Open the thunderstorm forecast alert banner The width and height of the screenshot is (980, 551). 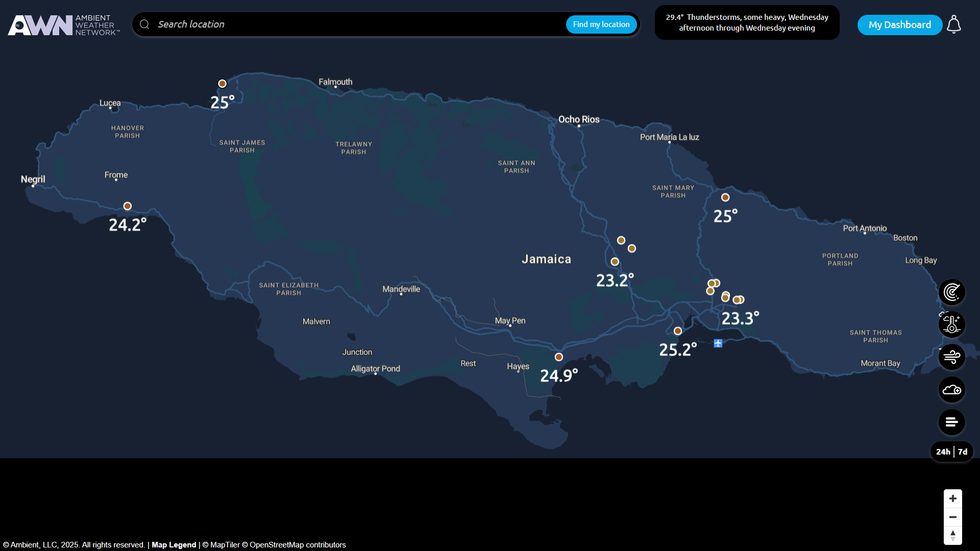(747, 22)
